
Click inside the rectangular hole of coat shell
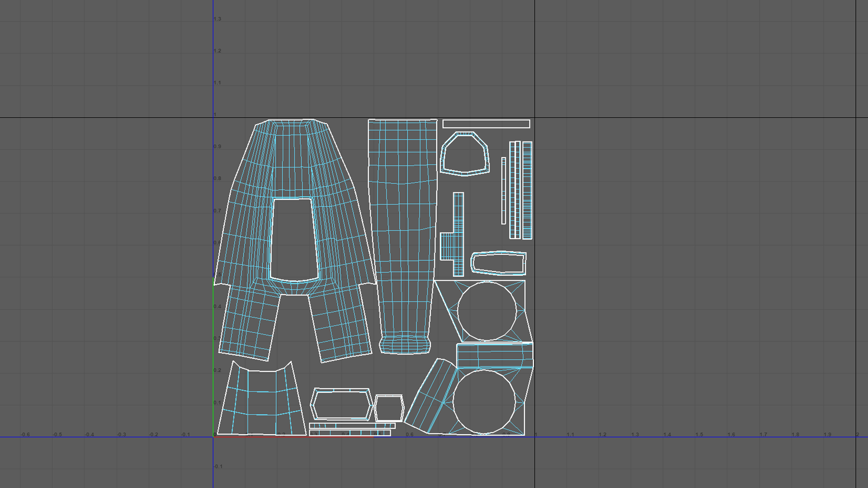[x=294, y=239]
